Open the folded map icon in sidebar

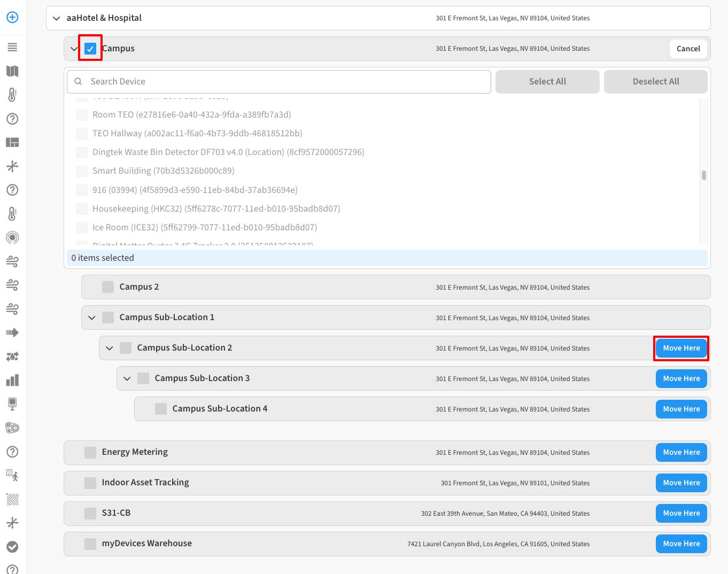click(12, 71)
